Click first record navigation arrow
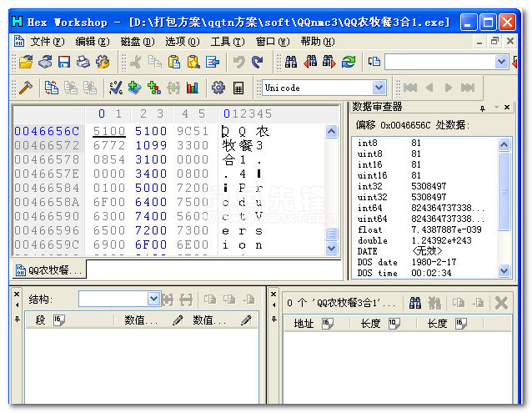This screenshot has width=532, height=413. click(x=410, y=88)
